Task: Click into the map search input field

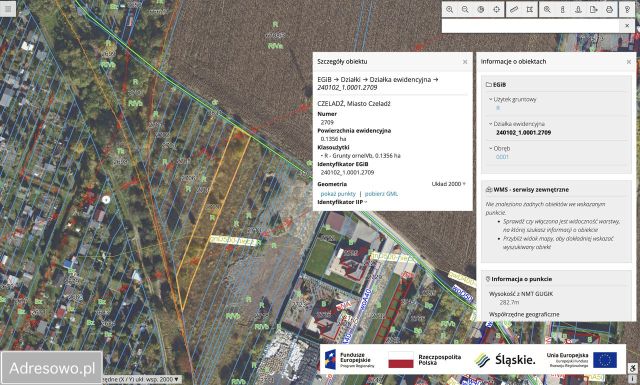Action: tap(531, 26)
